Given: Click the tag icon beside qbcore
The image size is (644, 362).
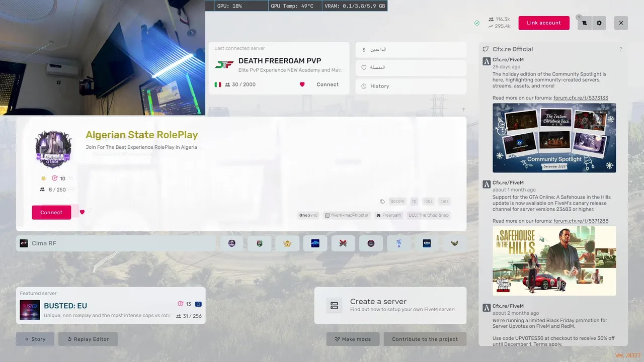Looking at the screenshot, I should point(382,201).
